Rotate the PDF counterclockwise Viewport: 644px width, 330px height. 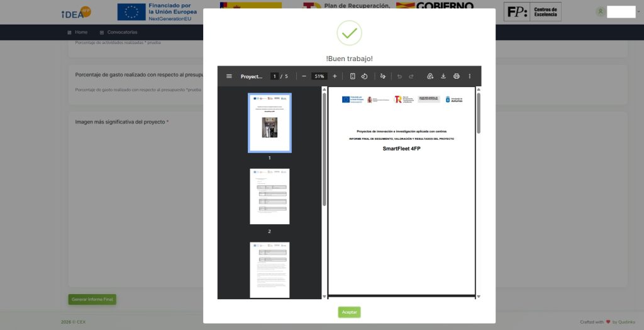364,76
